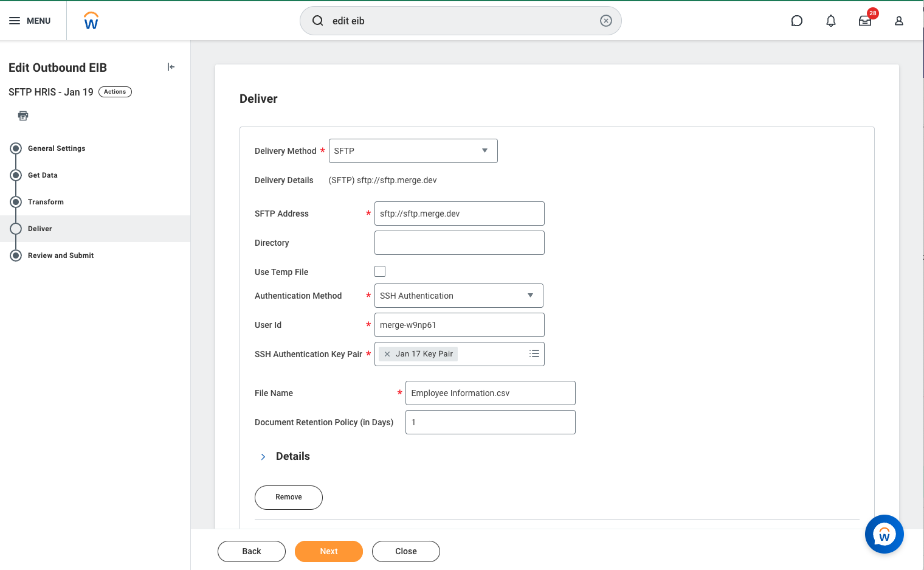
Task: Open the Authentication Method dropdown
Action: tap(458, 296)
